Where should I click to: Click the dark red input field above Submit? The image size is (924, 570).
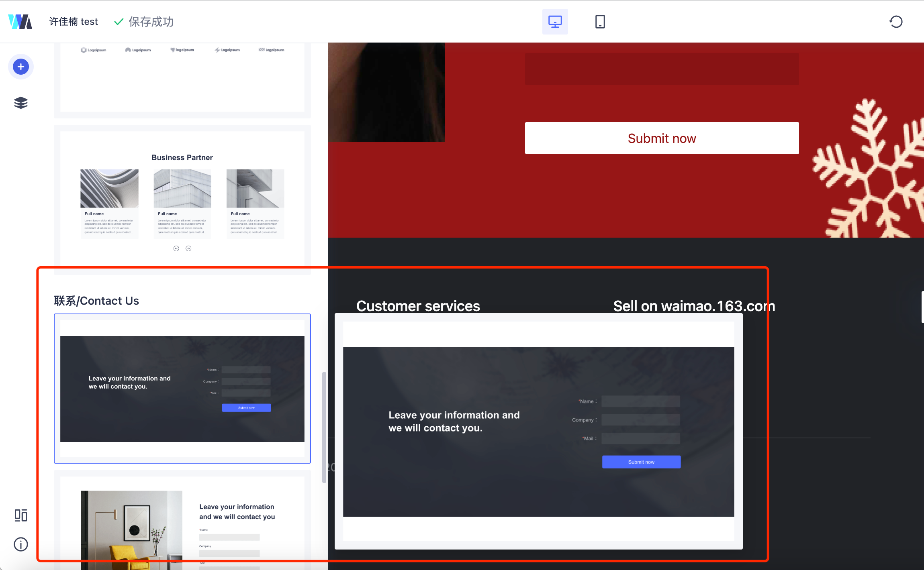point(662,69)
